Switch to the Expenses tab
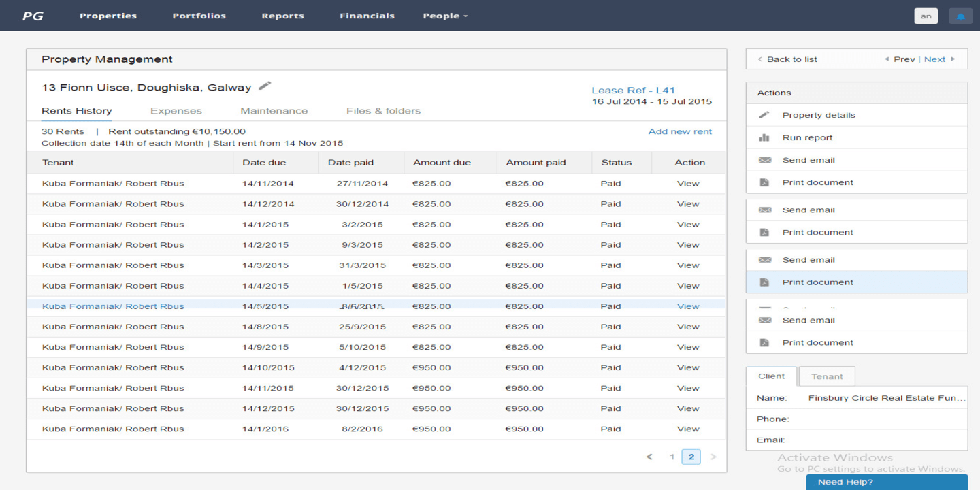Viewport: 980px width, 490px height. coord(176,111)
